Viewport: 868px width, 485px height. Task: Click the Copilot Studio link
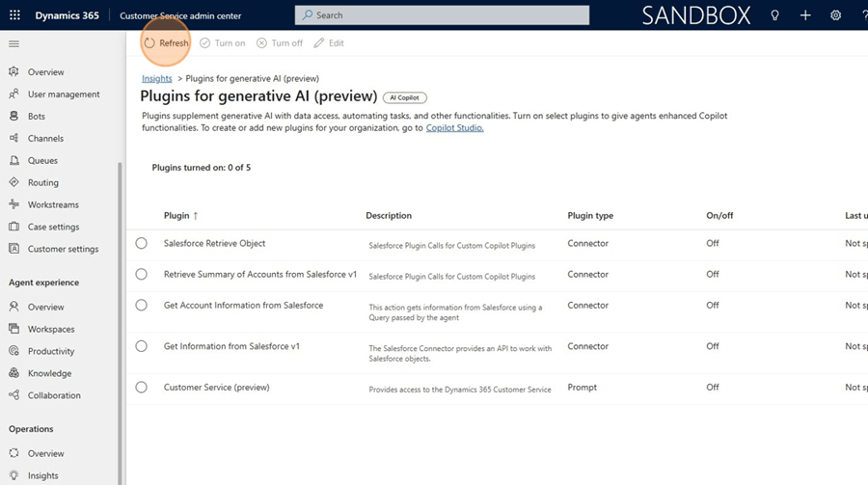pyautogui.click(x=454, y=128)
